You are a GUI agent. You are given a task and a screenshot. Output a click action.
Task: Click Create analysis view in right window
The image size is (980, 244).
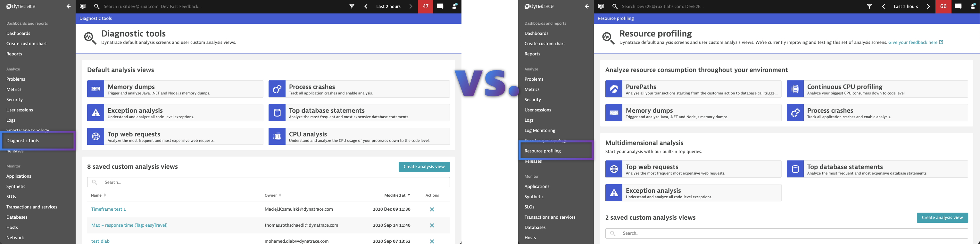(x=942, y=218)
